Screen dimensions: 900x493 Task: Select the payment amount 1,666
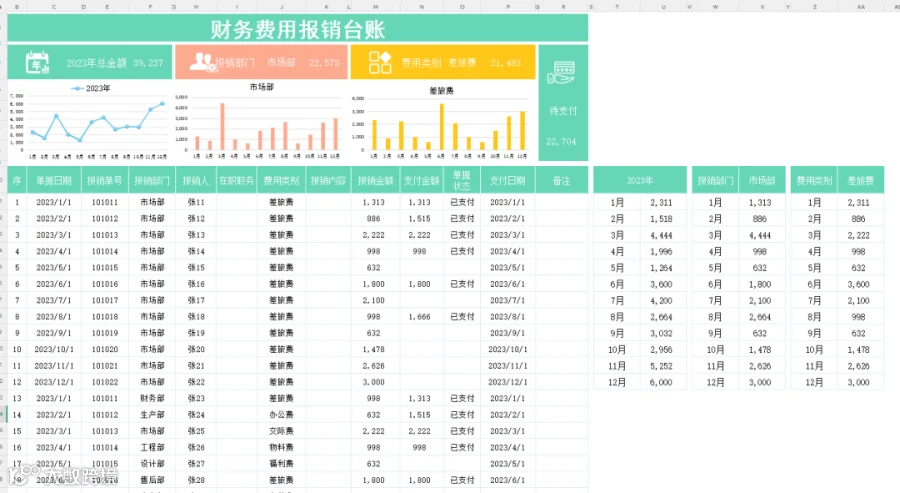[x=420, y=317]
